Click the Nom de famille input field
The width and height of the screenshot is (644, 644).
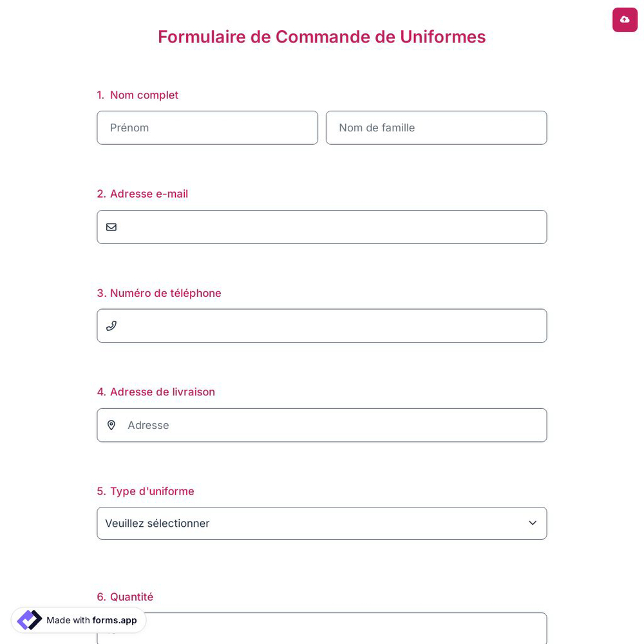pyautogui.click(x=437, y=128)
